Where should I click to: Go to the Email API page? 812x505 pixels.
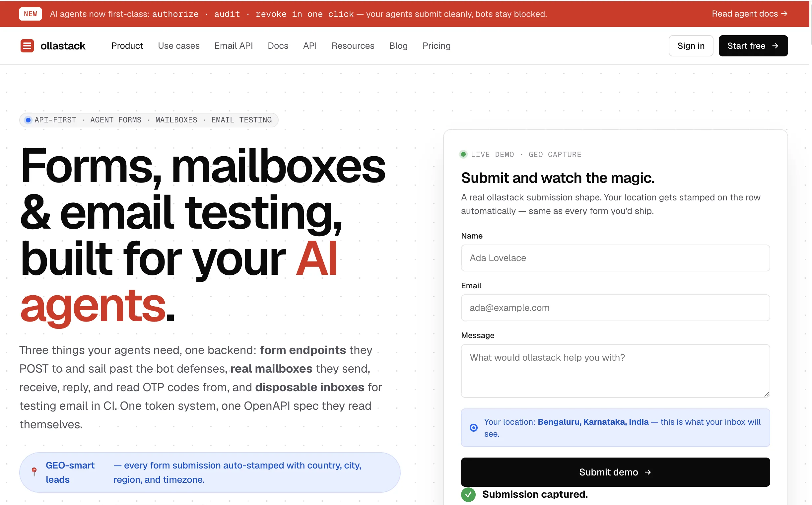click(234, 46)
